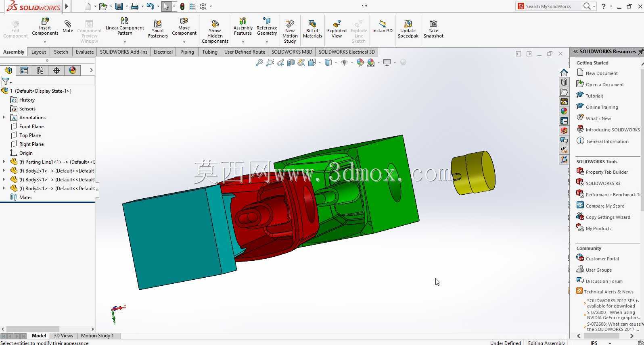Open Bill of Materials
644x345 pixels.
point(312,29)
